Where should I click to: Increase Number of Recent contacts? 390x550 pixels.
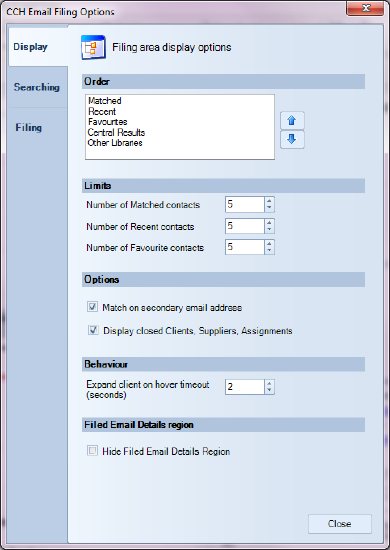pyautogui.click(x=269, y=223)
